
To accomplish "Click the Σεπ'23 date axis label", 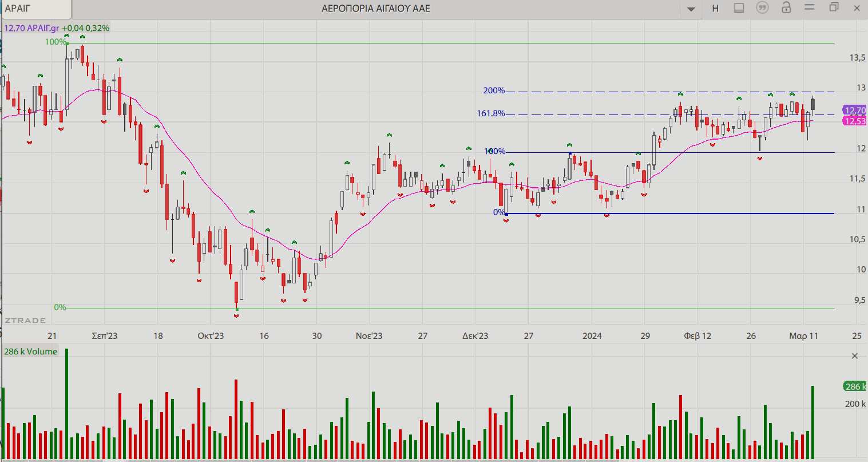I will [x=105, y=336].
